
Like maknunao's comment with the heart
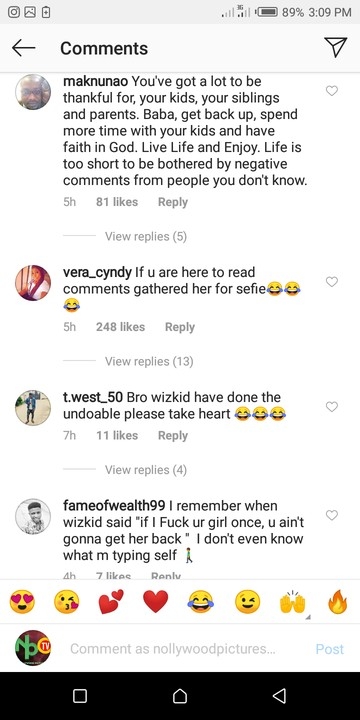332,91
